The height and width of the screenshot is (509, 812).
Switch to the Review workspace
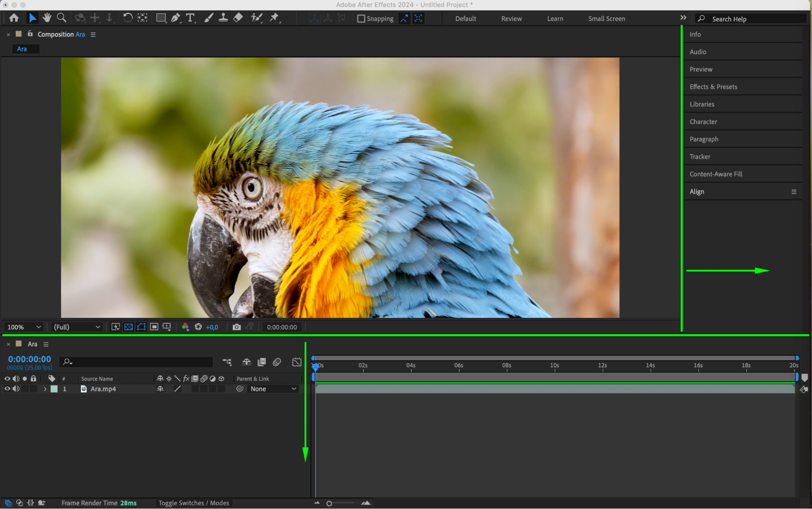[511, 19]
